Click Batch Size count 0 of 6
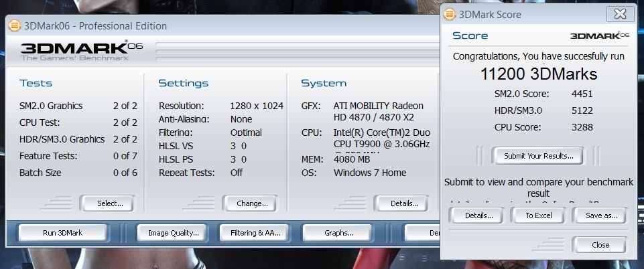This screenshot has width=644, height=269. 125,173
